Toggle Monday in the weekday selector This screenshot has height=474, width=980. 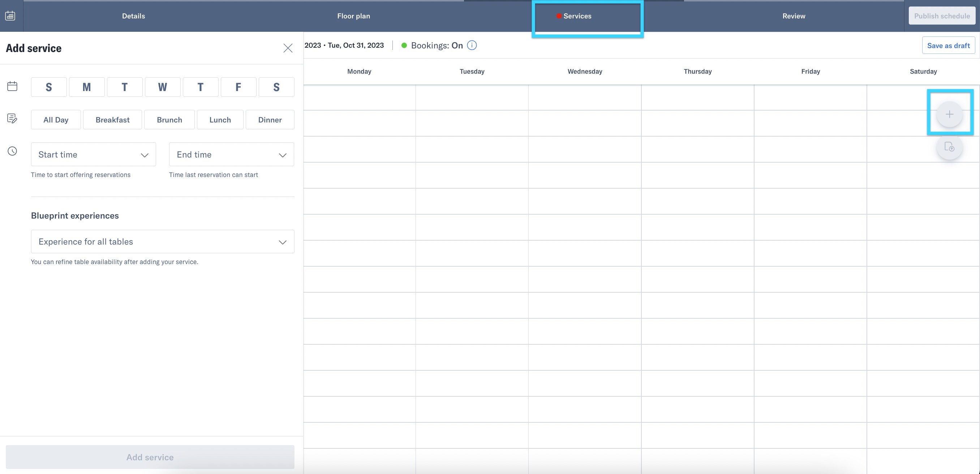(86, 87)
